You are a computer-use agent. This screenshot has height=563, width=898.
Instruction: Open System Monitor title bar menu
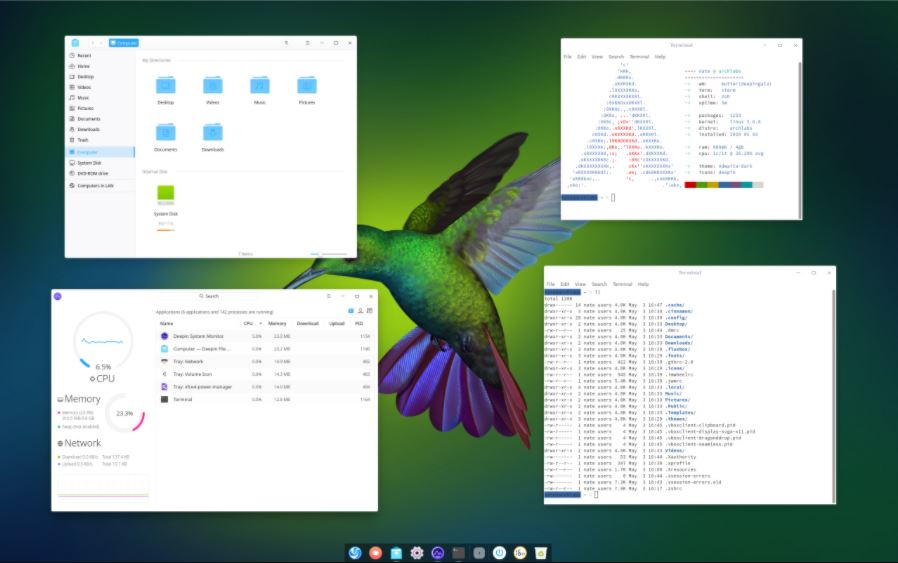[328, 296]
